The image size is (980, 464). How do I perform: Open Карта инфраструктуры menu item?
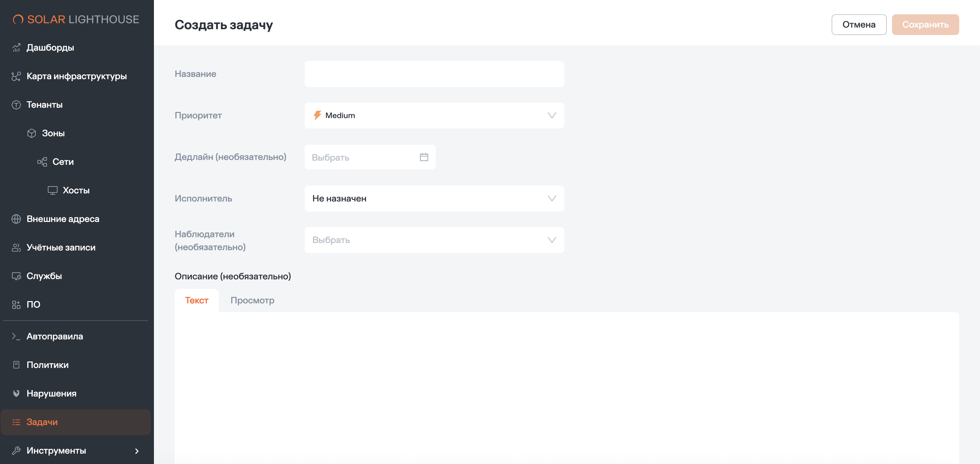[x=76, y=76]
